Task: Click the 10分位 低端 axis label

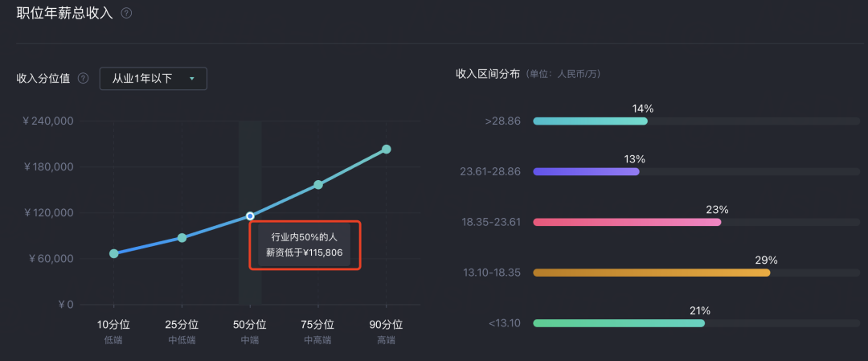Action: coord(114,332)
